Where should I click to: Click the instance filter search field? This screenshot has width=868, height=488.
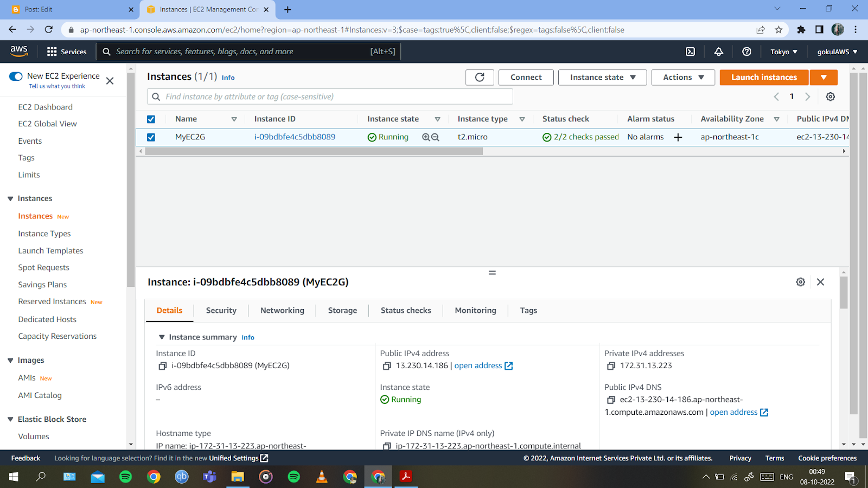(x=330, y=97)
